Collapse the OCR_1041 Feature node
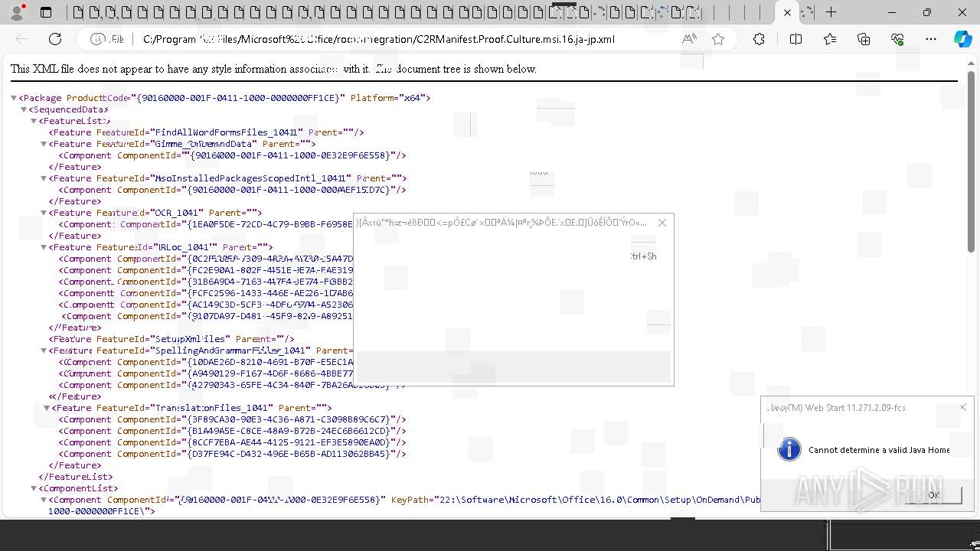The width and height of the screenshot is (980, 551). [44, 213]
